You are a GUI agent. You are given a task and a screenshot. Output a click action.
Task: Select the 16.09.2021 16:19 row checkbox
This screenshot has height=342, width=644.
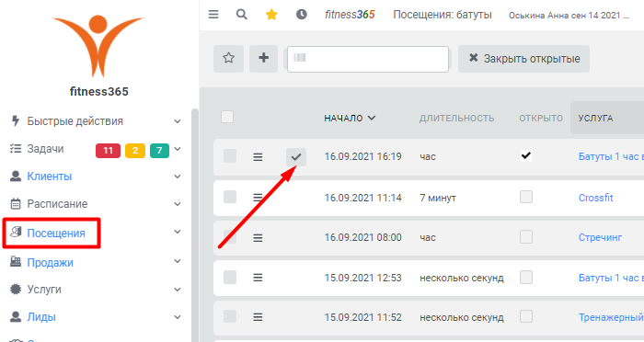[230, 156]
